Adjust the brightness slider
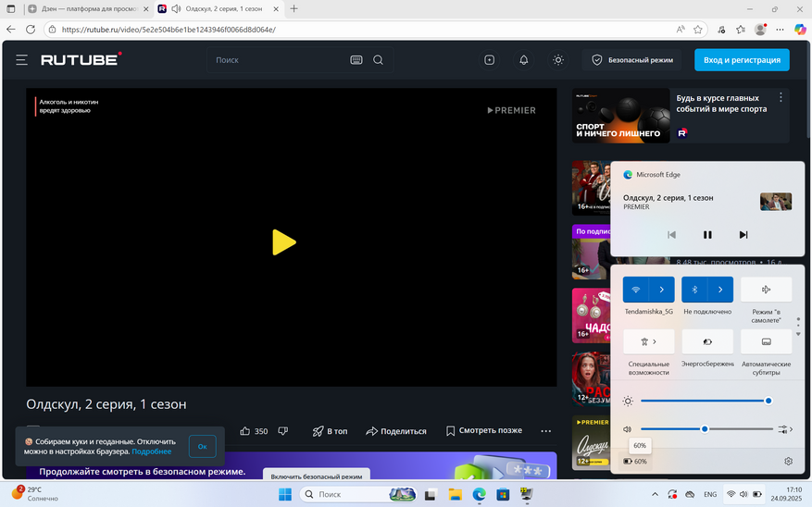Image resolution: width=812 pixels, height=507 pixels. [706, 401]
